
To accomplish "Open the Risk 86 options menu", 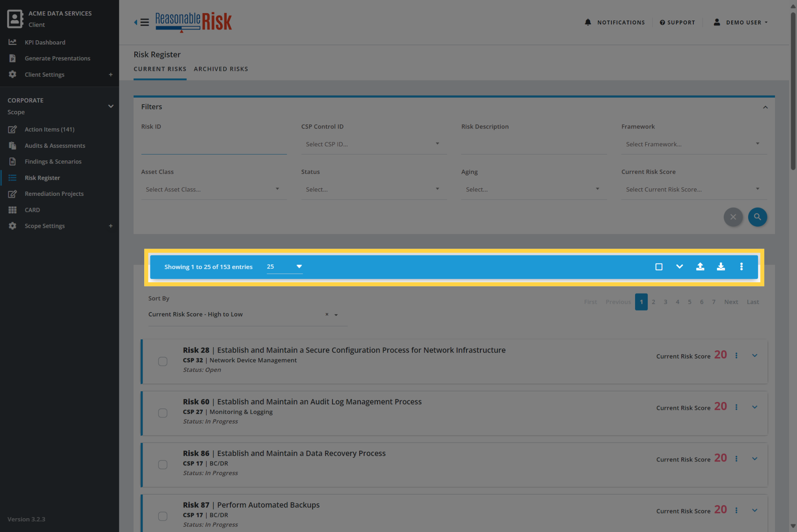I will pos(736,459).
